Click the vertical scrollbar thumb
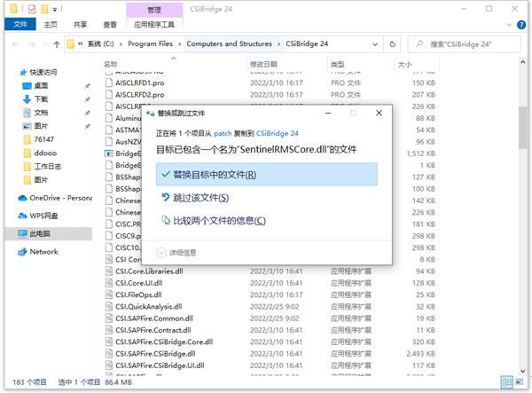The image size is (532, 393). (523, 127)
